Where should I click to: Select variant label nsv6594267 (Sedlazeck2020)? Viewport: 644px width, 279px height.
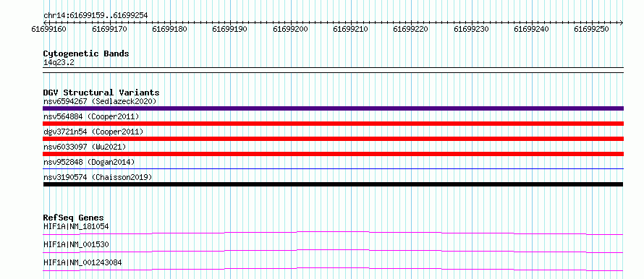[x=100, y=101]
